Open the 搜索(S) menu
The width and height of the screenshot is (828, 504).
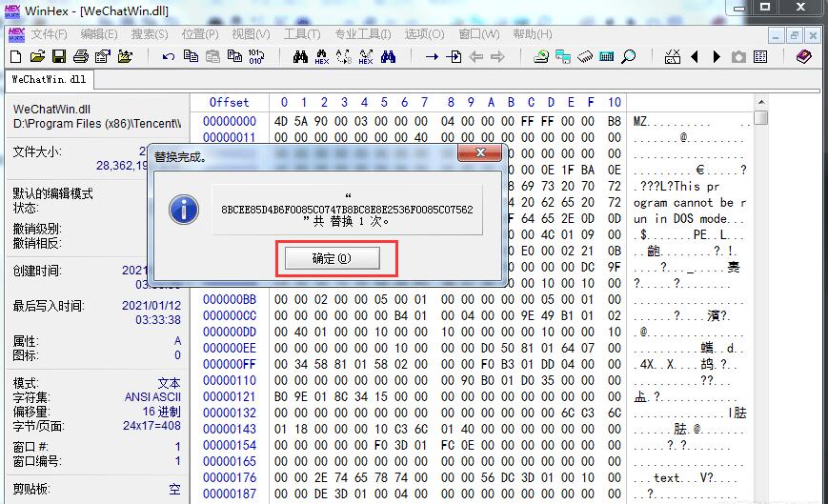click(150, 34)
